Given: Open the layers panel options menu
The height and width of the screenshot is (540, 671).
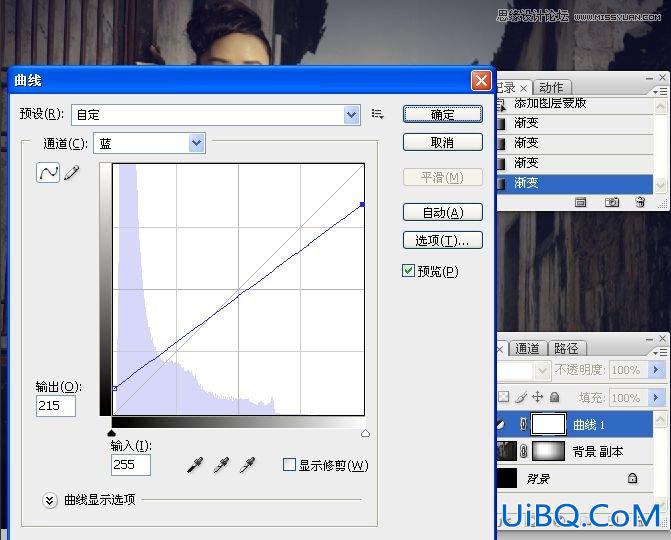Looking at the screenshot, I should tap(659, 352).
